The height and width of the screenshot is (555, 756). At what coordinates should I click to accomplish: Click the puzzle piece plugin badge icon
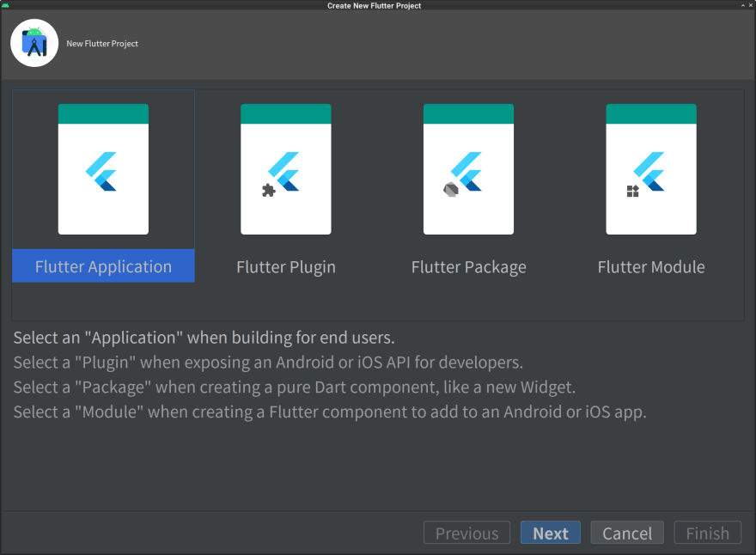[x=269, y=191]
